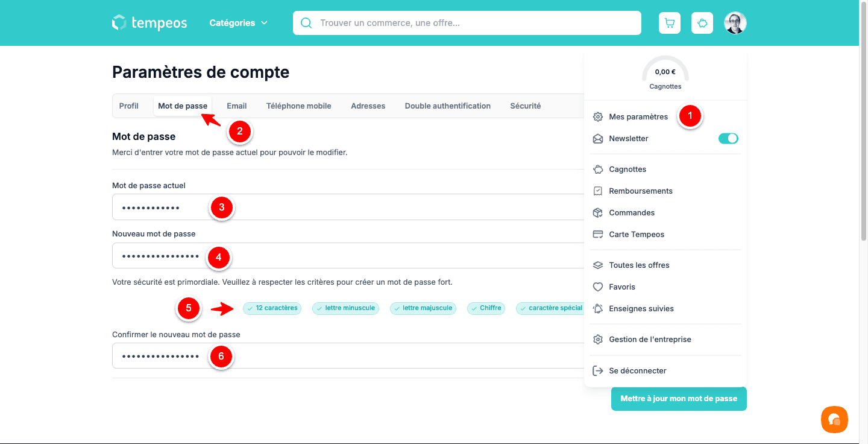Open the piggy bank cagnotte icon
Image resolution: width=868 pixels, height=444 pixels.
(x=702, y=23)
